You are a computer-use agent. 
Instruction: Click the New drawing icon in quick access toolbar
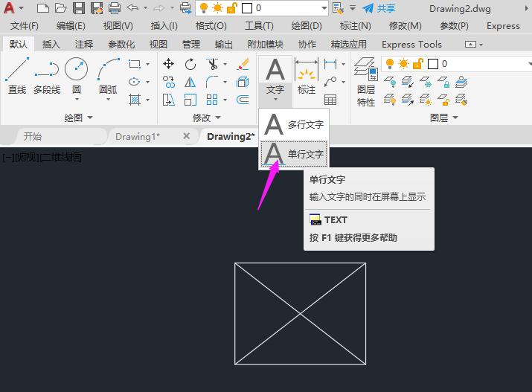coord(42,7)
